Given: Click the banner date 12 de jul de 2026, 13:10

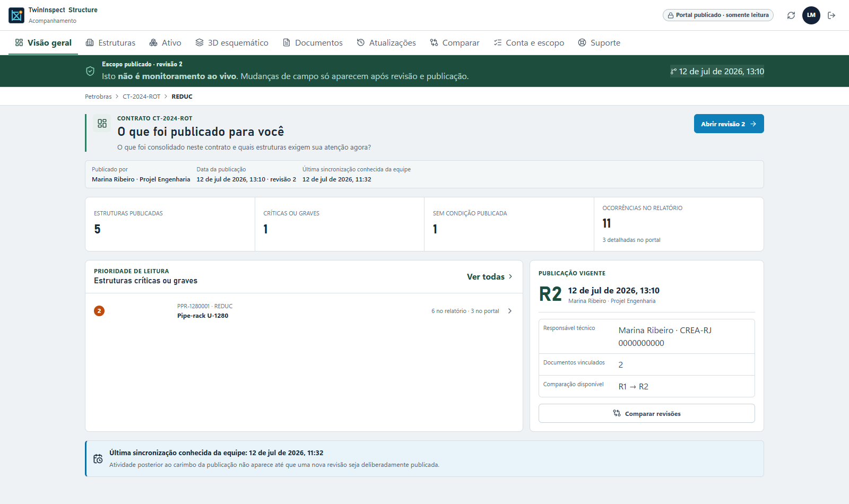Looking at the screenshot, I should coord(722,72).
